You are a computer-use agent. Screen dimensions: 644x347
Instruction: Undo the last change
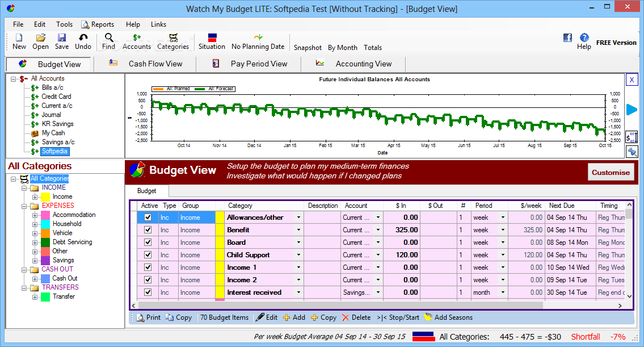click(x=83, y=41)
